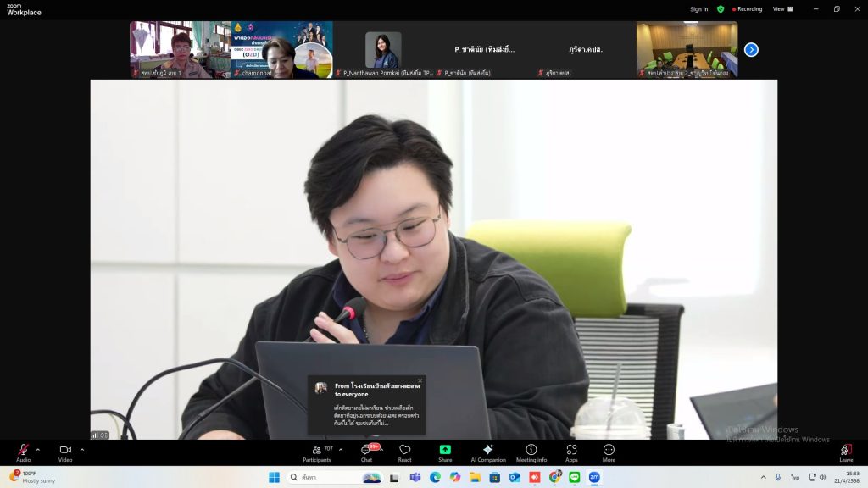Viewport: 868px width, 488px height.
Task: Unmute the microphone with the Audio button
Action: point(23,452)
